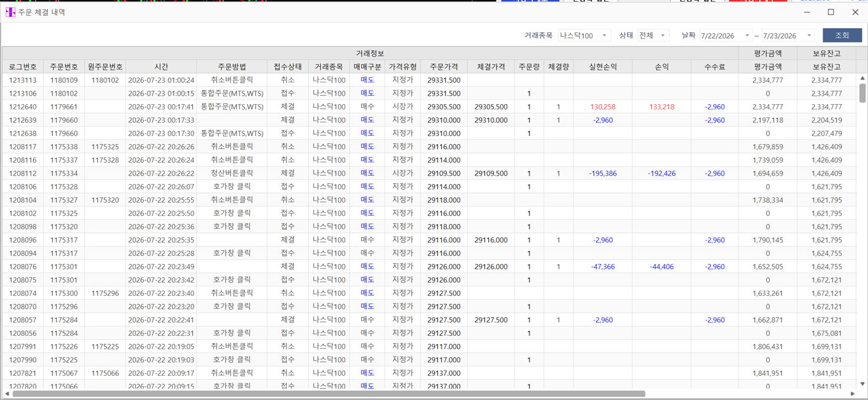Click the 손익 column header
The height and width of the screenshot is (400, 868).
[x=662, y=66]
